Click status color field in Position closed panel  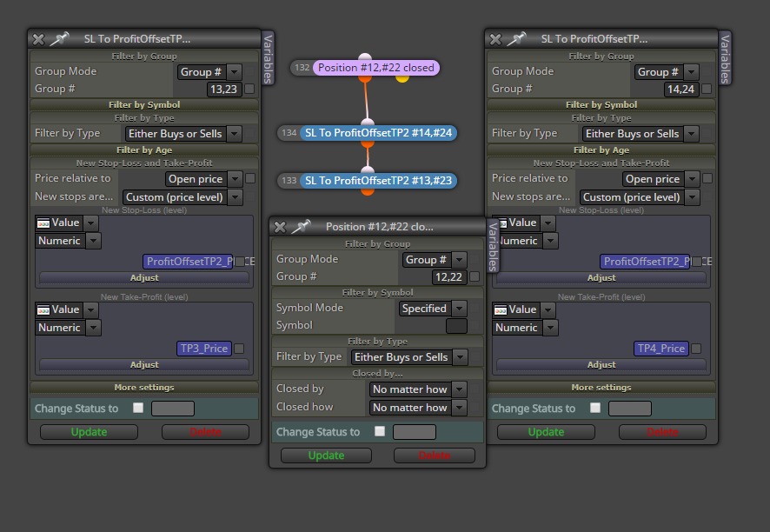[415, 432]
